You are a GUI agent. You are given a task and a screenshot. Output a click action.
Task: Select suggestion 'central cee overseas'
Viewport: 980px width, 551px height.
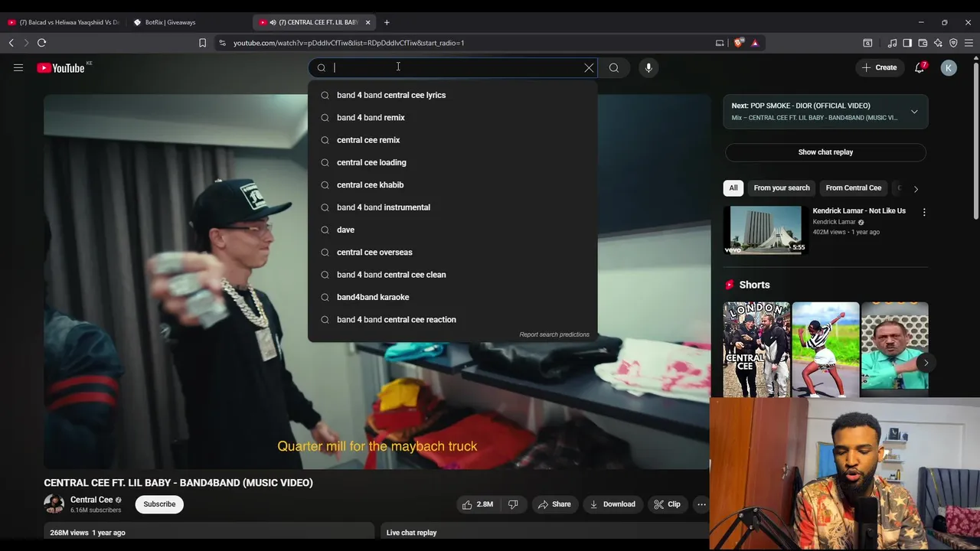tap(452, 253)
